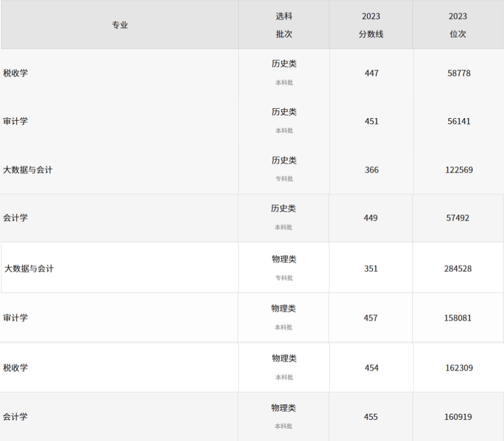Select 会计学 in the 物理类 row
Screen dimensions: 504x441
[x=16, y=417]
